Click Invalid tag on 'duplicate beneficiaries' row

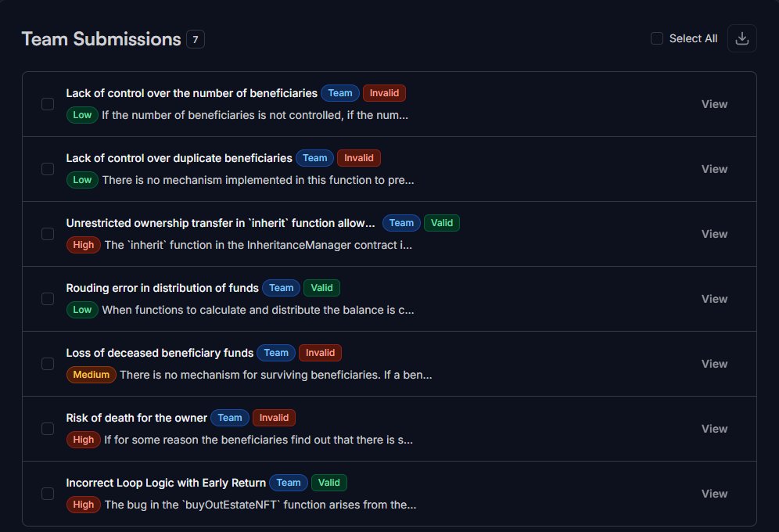point(359,158)
